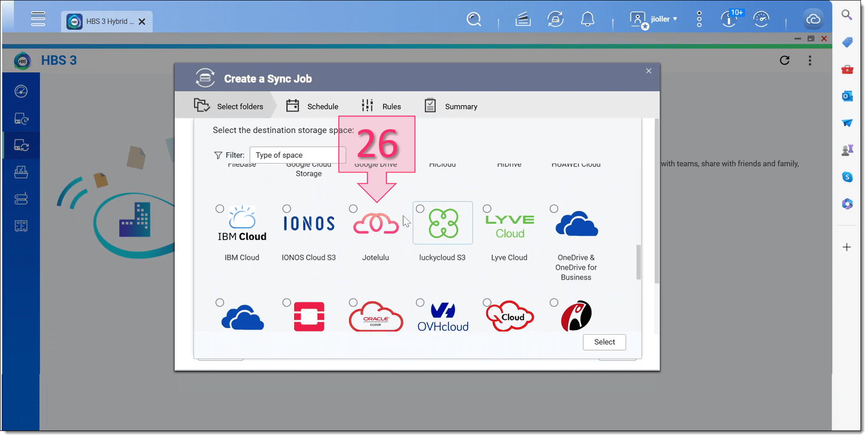The height and width of the screenshot is (438, 868).
Task: Switch to the Select folders step
Action: click(229, 106)
